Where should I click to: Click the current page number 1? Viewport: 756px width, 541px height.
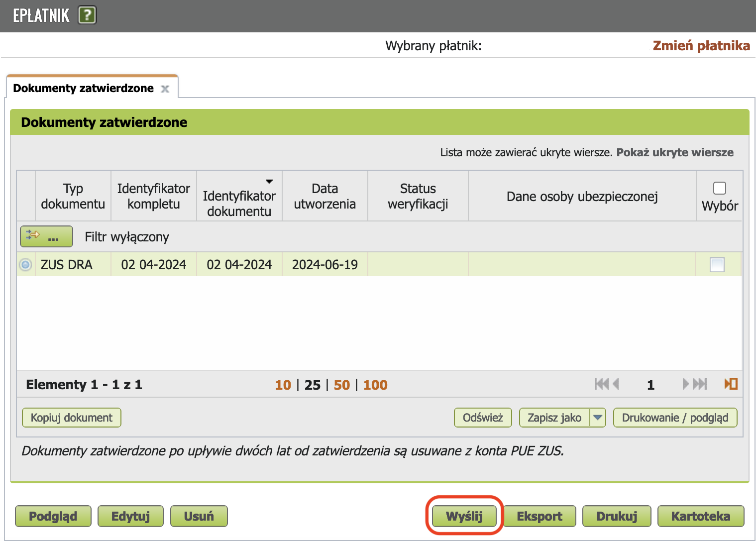click(x=650, y=385)
